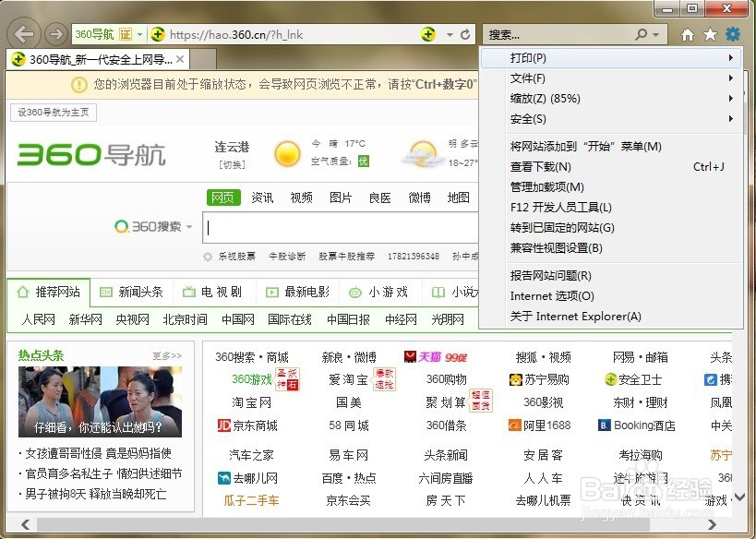Click the browser Back arrow button
Viewport: 756px width, 539px height.
[24, 34]
